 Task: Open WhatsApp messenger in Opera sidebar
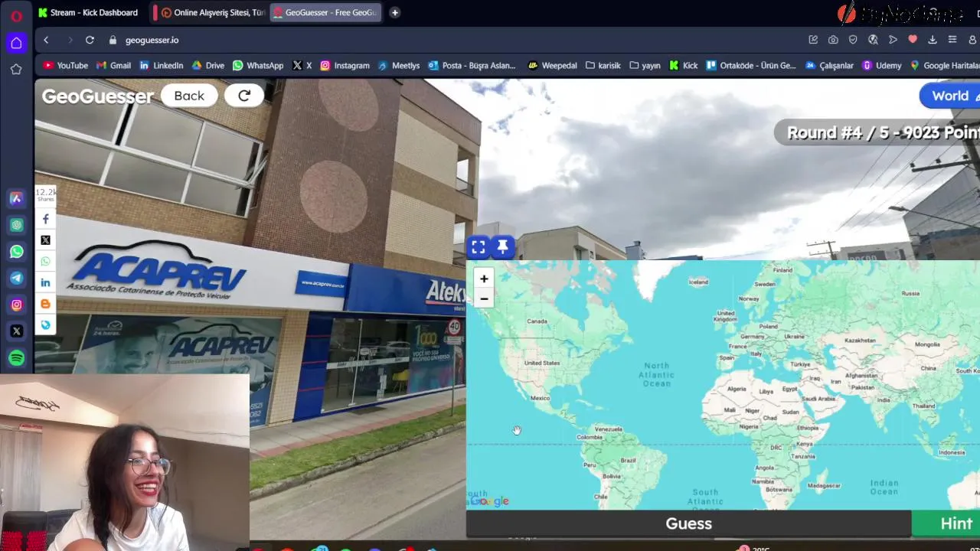pos(16,252)
